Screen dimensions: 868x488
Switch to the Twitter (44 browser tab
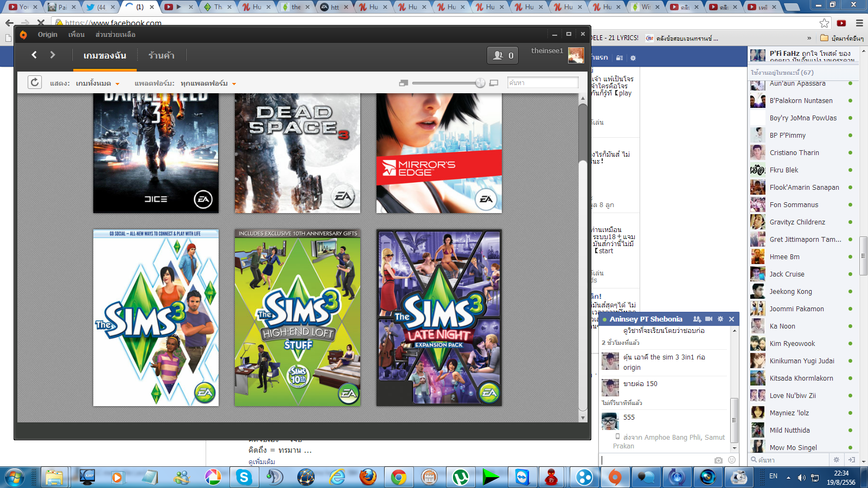click(101, 7)
